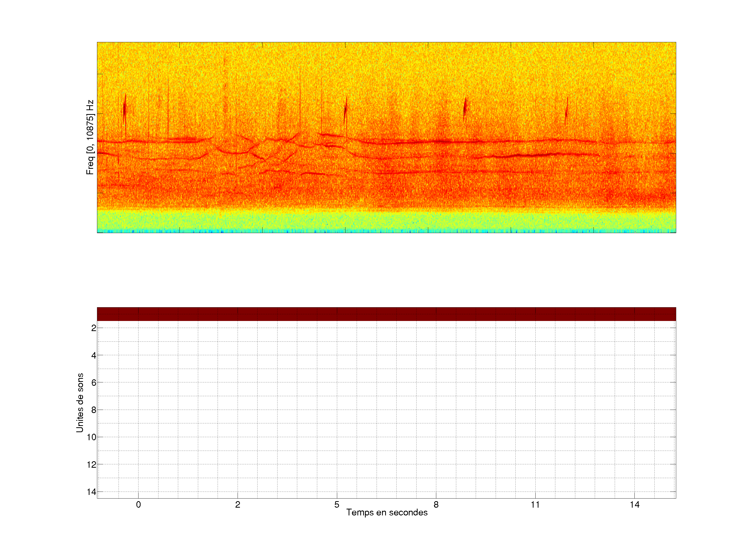
Task: Click the x-axis tick label 5
Action: (337, 505)
